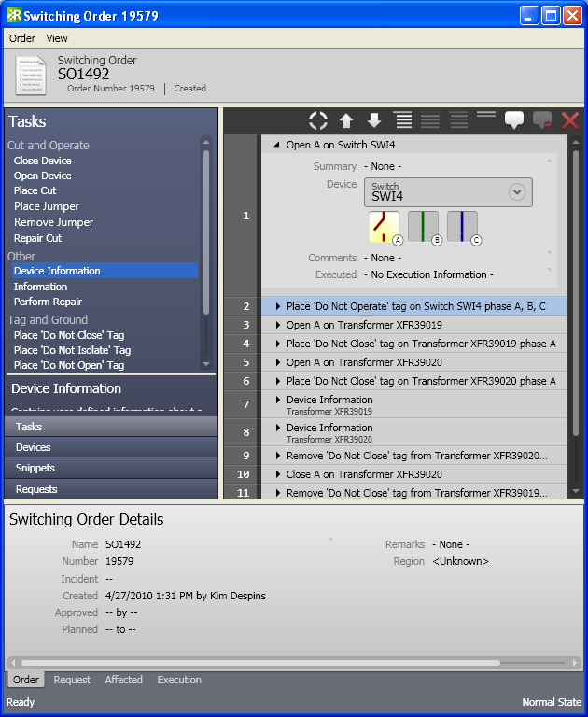Click the Switching Order document icon

tap(31, 76)
